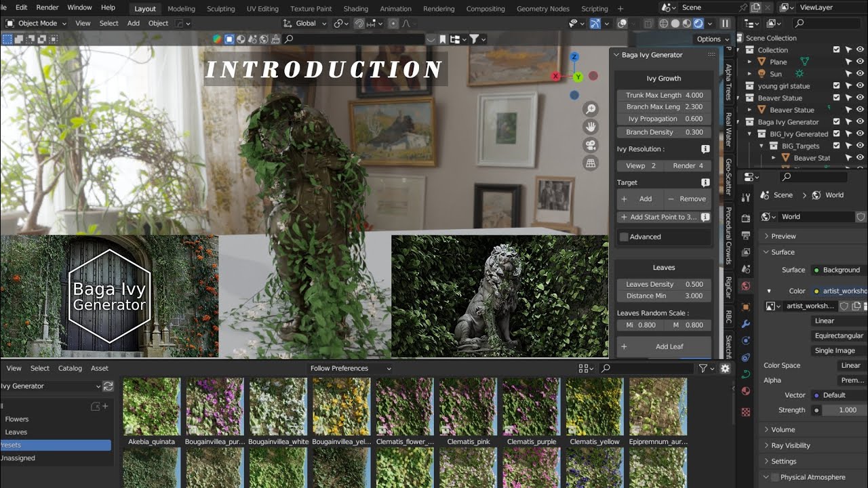Open the Material properties tab icon
868x488 pixels.
coord(746,391)
